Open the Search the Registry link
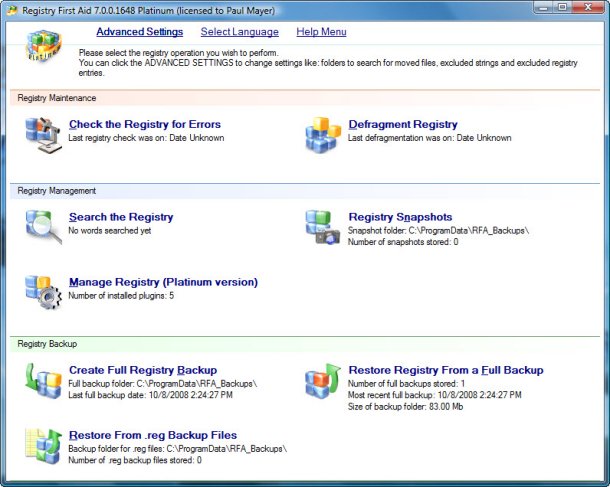610x487 pixels. pos(121,217)
